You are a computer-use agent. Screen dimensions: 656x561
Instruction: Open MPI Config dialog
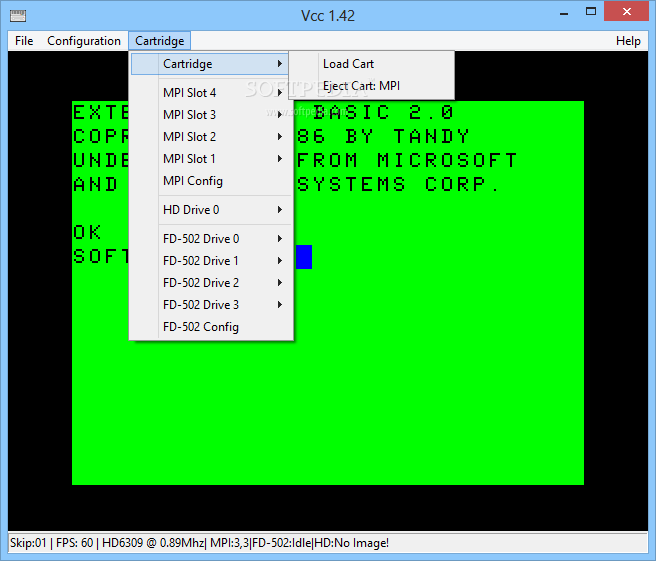pos(211,181)
